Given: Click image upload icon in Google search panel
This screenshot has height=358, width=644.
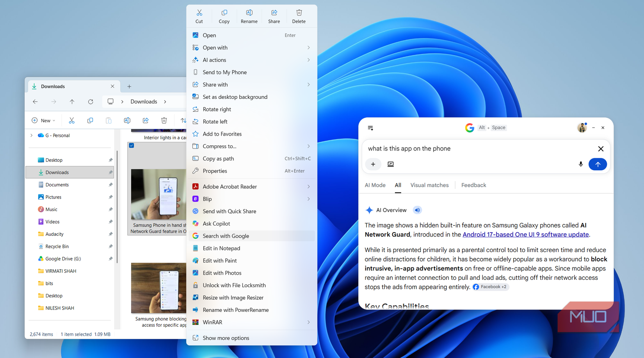Looking at the screenshot, I should click(x=391, y=164).
